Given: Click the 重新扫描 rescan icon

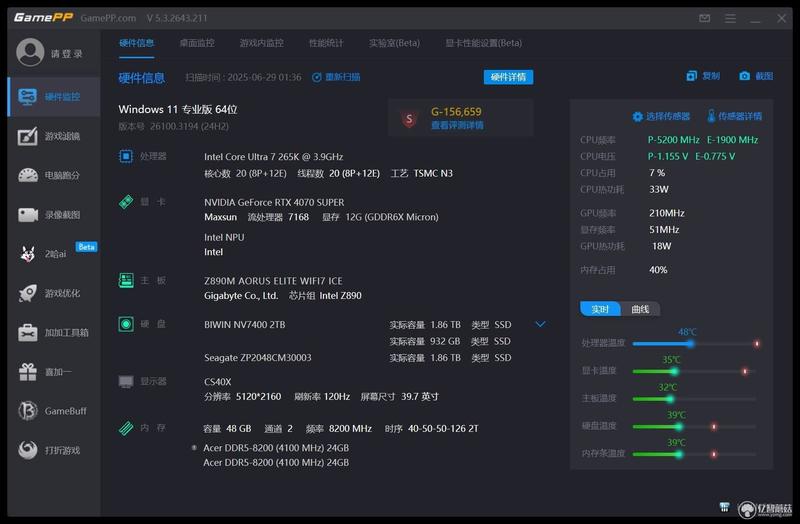Looking at the screenshot, I should [316, 78].
